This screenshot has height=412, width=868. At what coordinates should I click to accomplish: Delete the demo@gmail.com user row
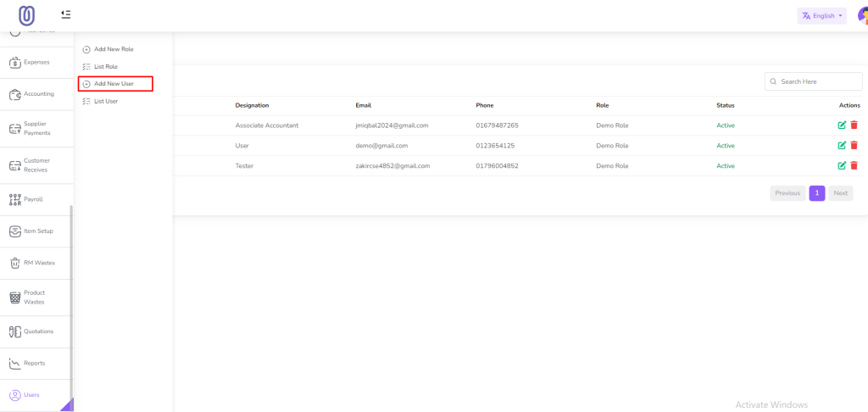pyautogui.click(x=854, y=145)
